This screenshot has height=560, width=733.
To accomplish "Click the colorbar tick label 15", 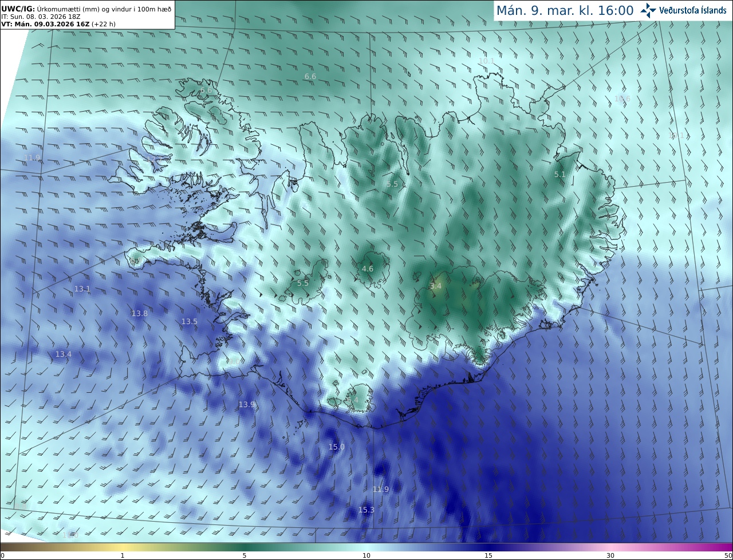I will [x=488, y=556].
